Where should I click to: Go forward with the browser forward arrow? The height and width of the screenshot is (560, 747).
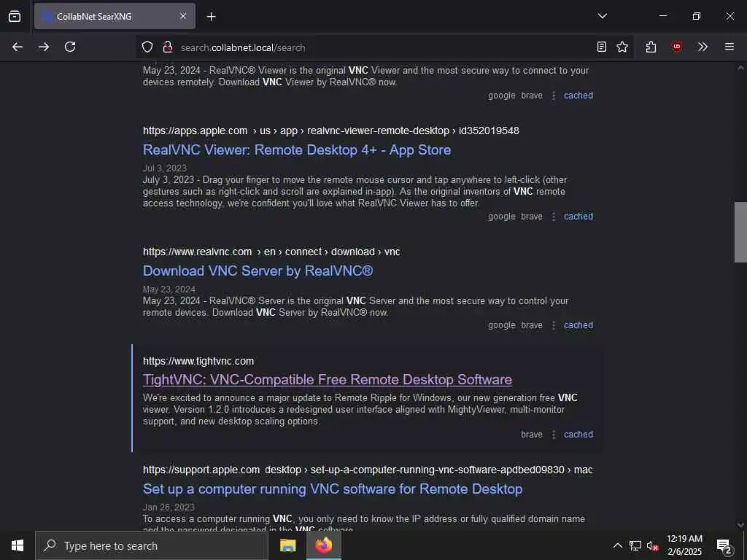[x=44, y=47]
